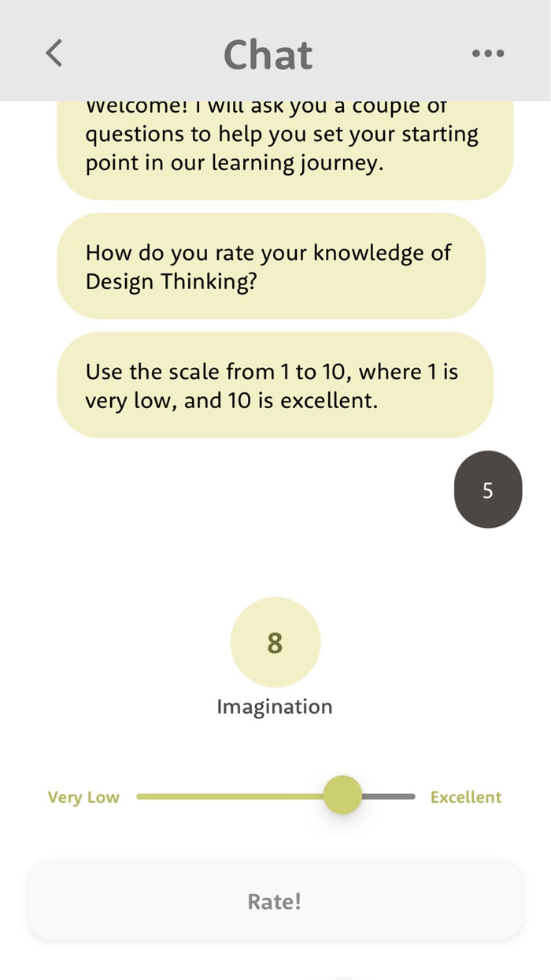Click the dark circle showing your rating 5
This screenshot has width=551, height=980.
pos(488,489)
